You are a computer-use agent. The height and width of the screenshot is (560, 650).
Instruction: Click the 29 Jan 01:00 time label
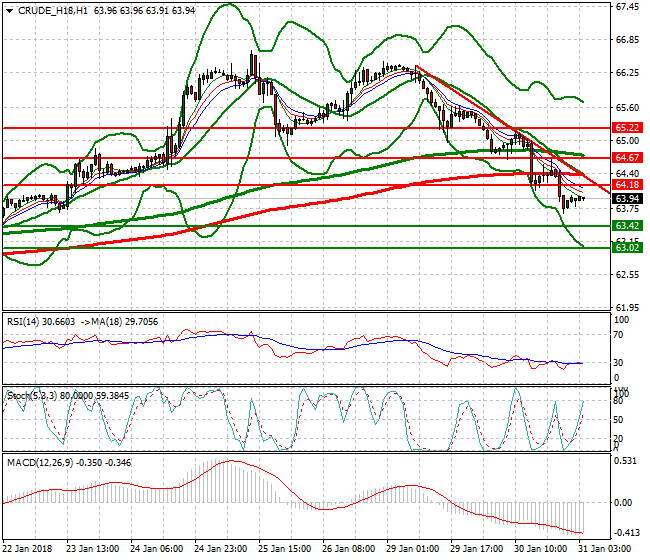[413, 549]
